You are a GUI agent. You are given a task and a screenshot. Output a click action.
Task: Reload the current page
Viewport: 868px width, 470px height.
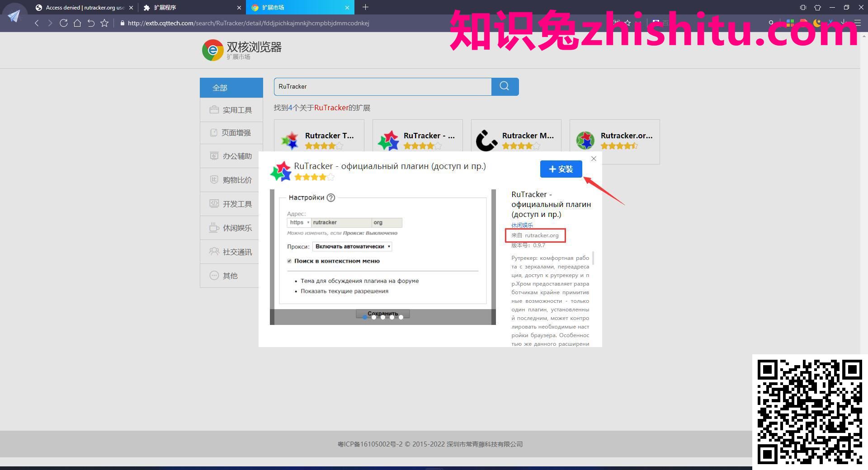point(64,23)
